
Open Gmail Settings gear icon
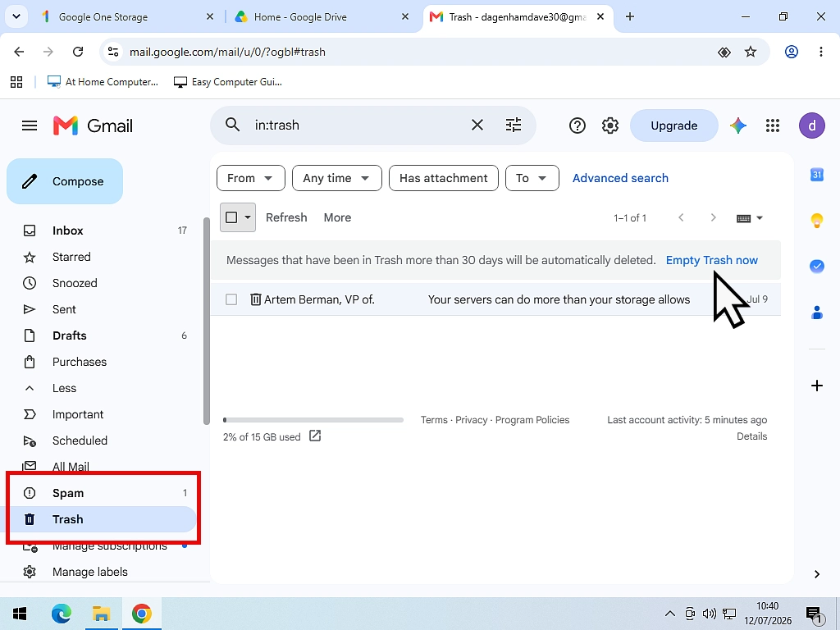click(610, 126)
